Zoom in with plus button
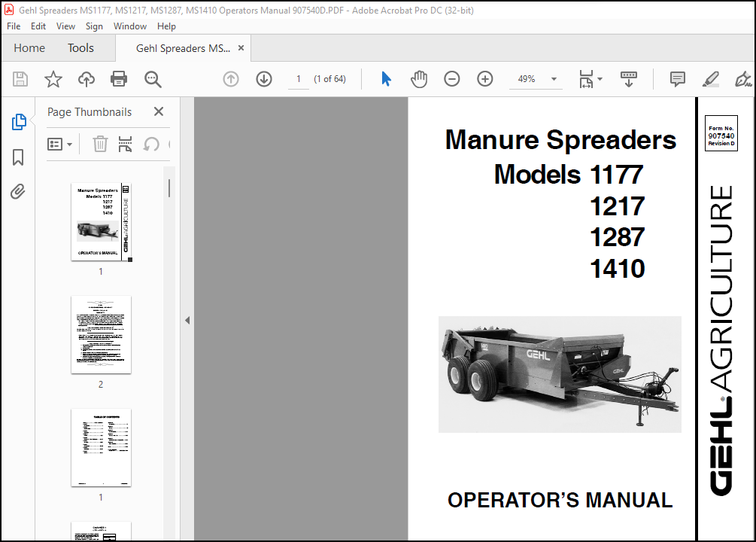This screenshot has width=756, height=542. [485, 79]
